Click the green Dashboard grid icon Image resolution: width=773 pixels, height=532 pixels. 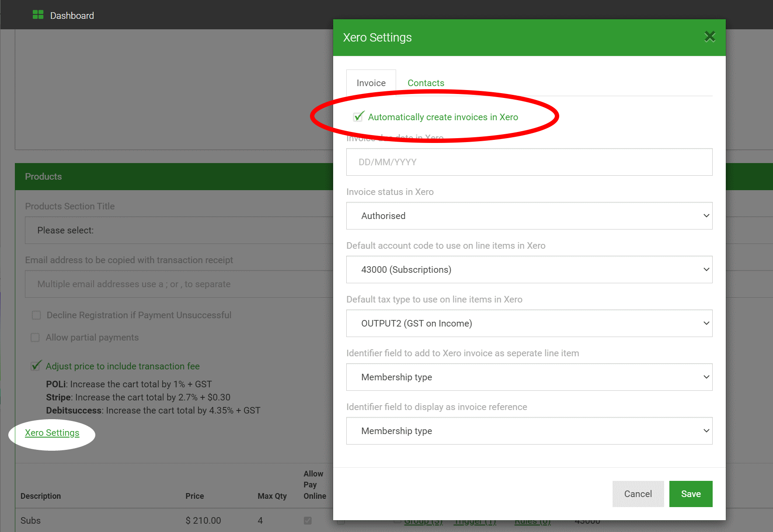[38, 15]
